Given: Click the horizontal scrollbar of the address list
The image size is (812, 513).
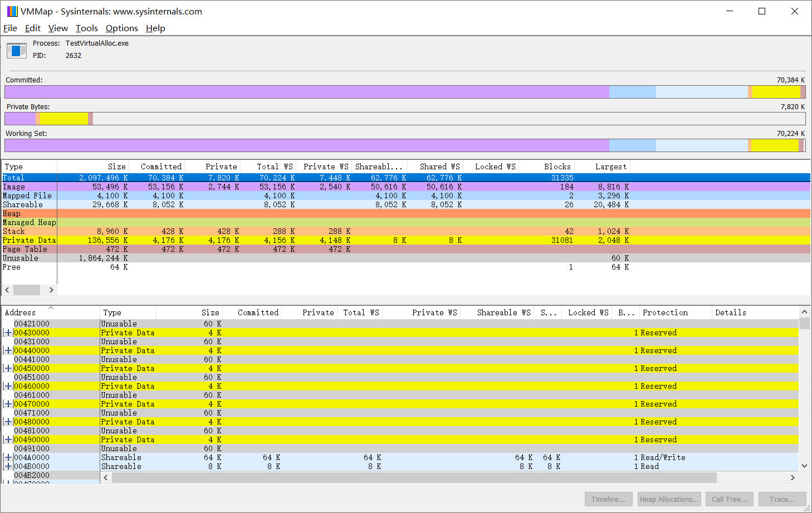Looking at the screenshot, I should [390, 477].
